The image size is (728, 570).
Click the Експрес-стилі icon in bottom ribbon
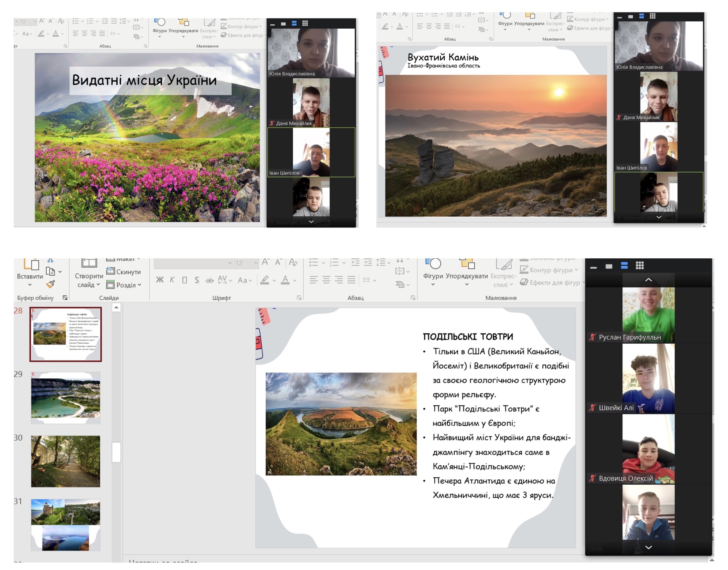click(x=504, y=264)
